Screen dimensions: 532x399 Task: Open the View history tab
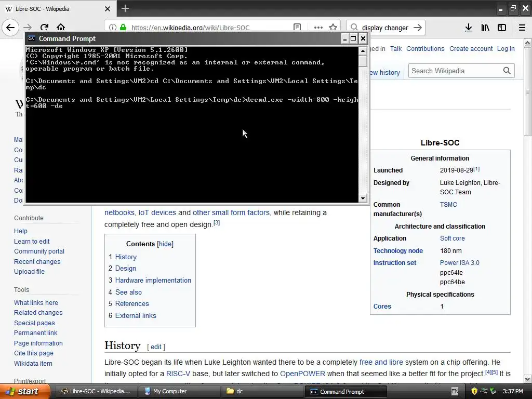coord(385,72)
